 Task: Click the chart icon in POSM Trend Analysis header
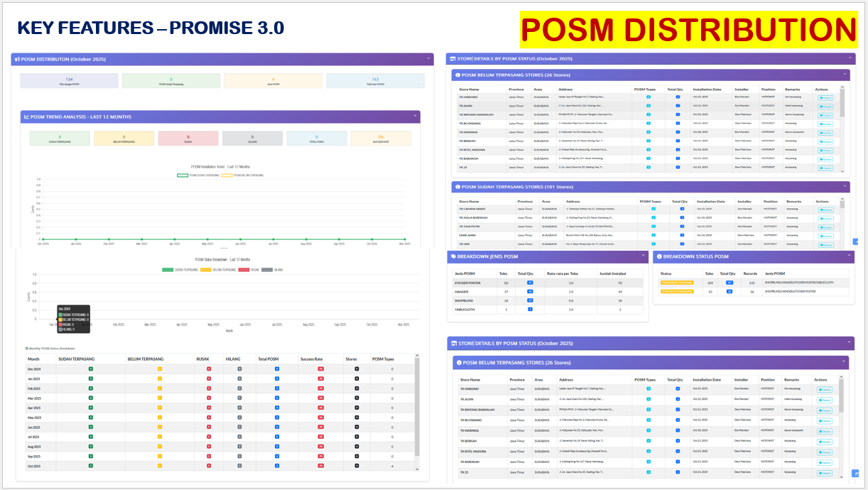(26, 116)
